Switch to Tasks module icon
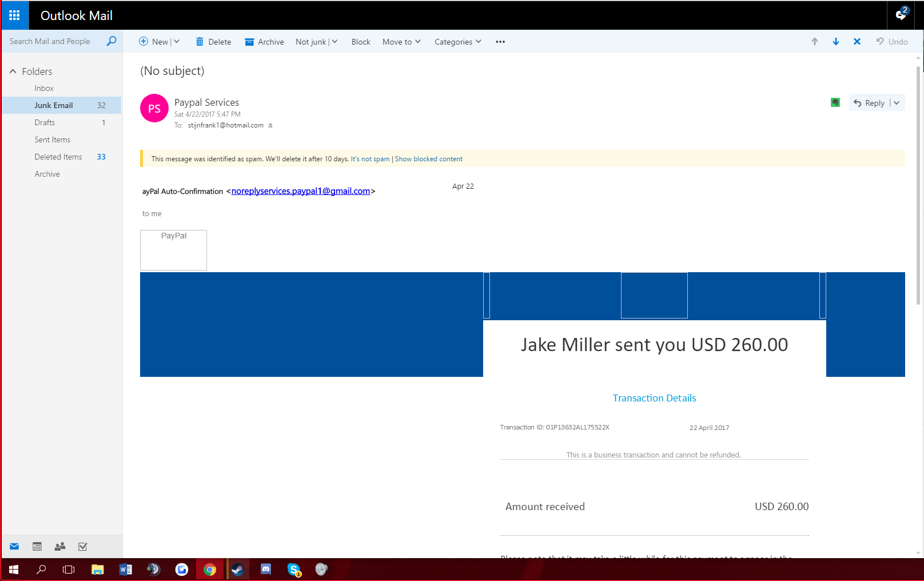924x581 pixels. (x=83, y=547)
